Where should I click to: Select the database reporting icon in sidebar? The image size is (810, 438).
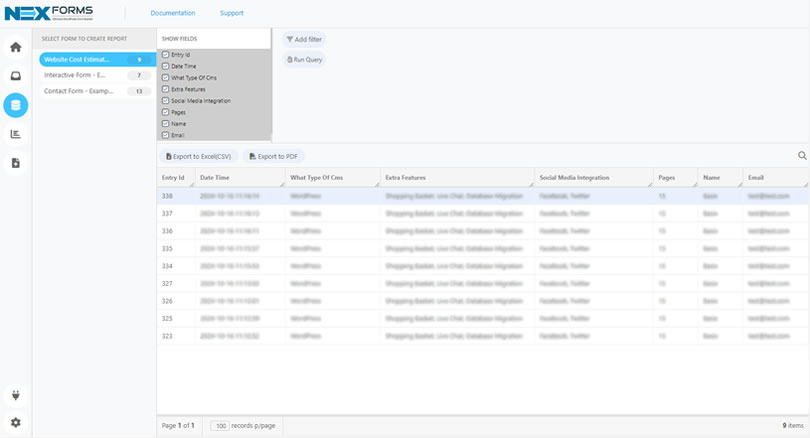15,105
